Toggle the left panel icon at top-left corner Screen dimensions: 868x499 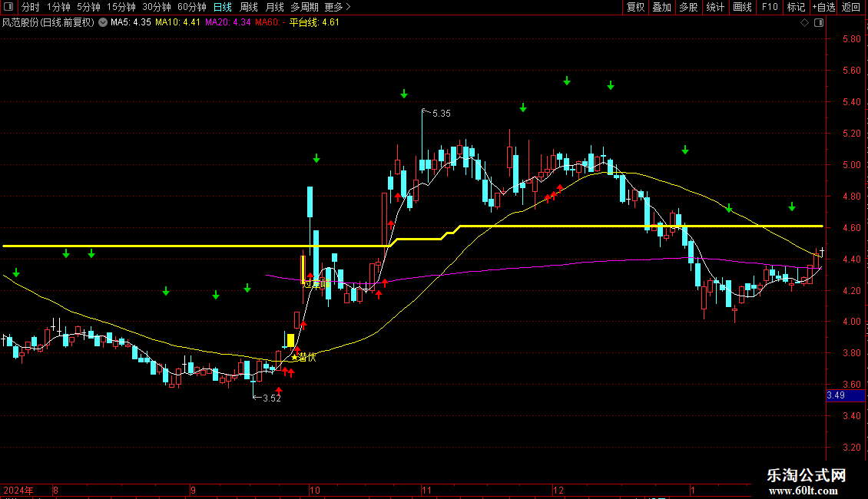[x=8, y=7]
